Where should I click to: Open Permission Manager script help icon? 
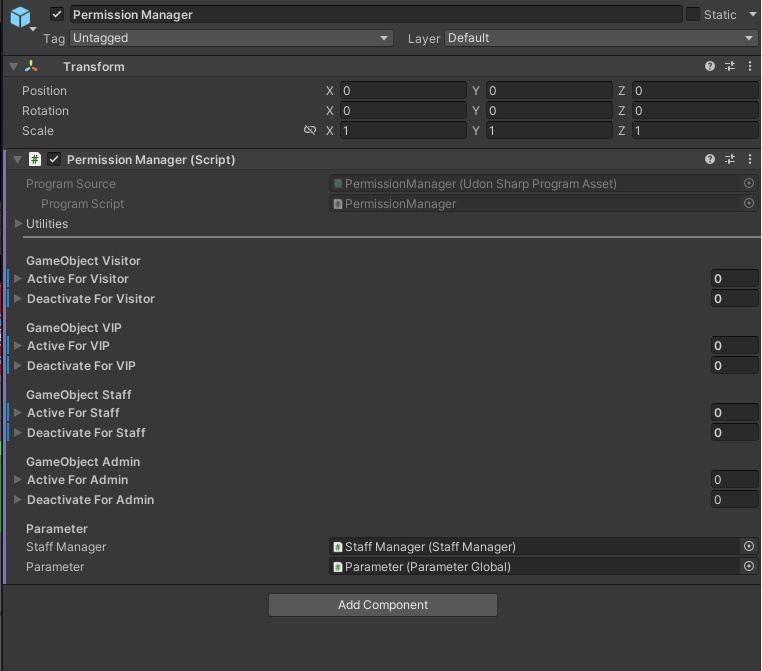[710, 159]
